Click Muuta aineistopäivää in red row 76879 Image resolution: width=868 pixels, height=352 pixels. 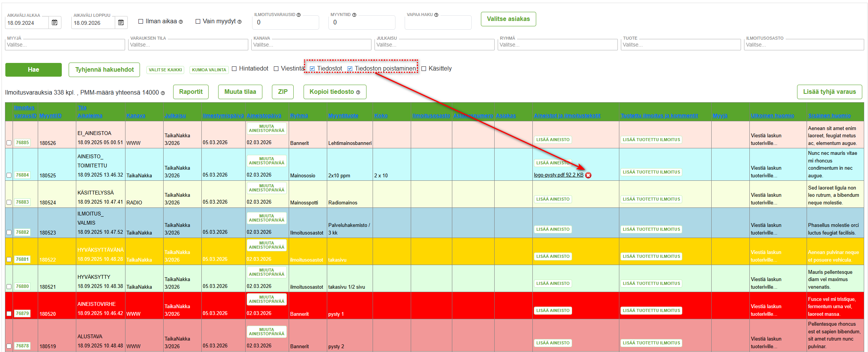click(x=267, y=299)
